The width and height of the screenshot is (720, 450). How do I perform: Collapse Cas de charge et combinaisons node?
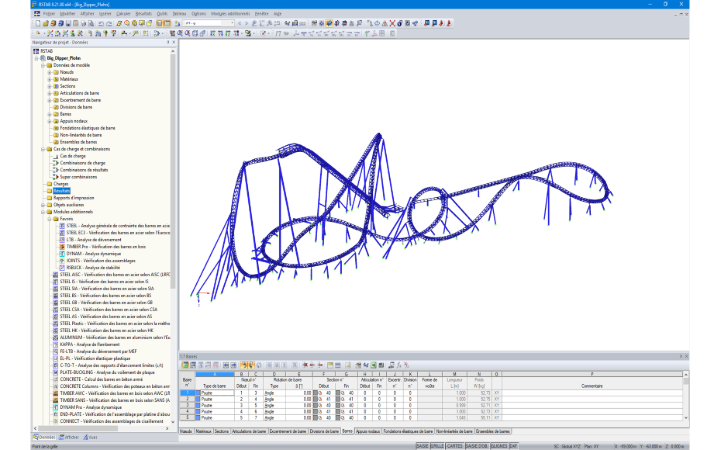(x=43, y=149)
